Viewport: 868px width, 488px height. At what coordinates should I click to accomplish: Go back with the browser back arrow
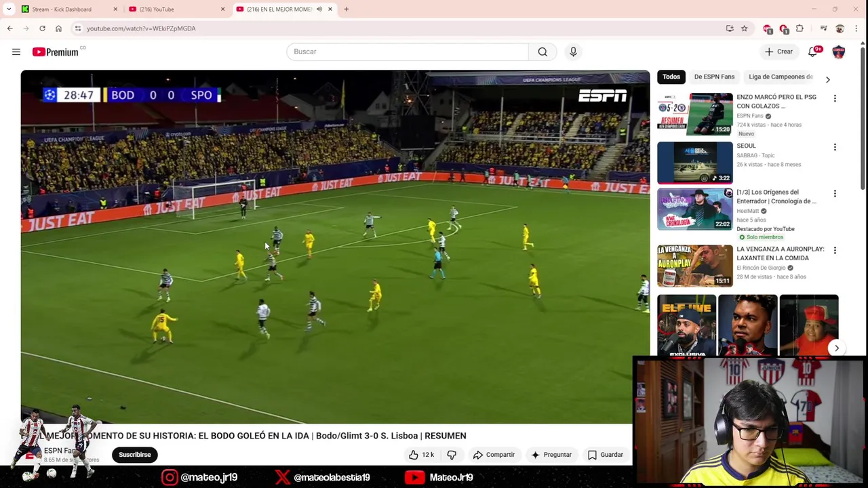click(x=9, y=28)
